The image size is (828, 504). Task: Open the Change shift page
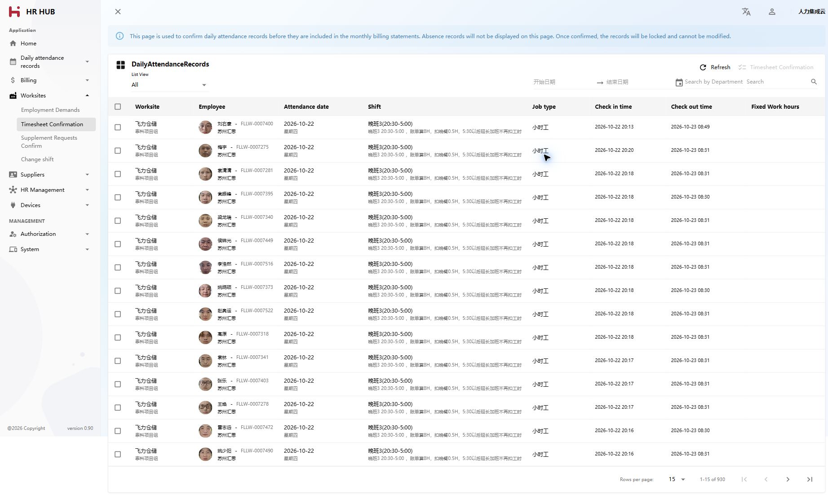(x=37, y=159)
